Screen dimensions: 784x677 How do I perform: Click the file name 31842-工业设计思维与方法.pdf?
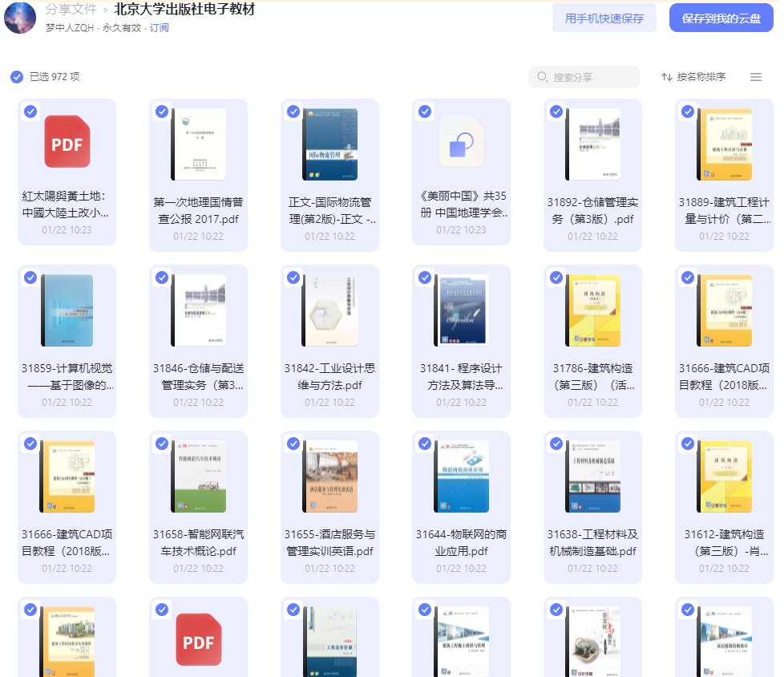click(330, 377)
